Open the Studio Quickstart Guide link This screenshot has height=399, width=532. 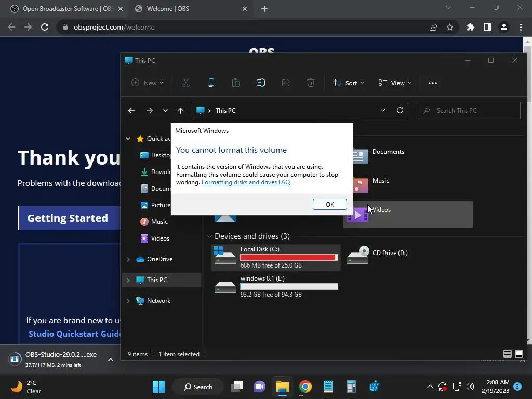pos(74,334)
